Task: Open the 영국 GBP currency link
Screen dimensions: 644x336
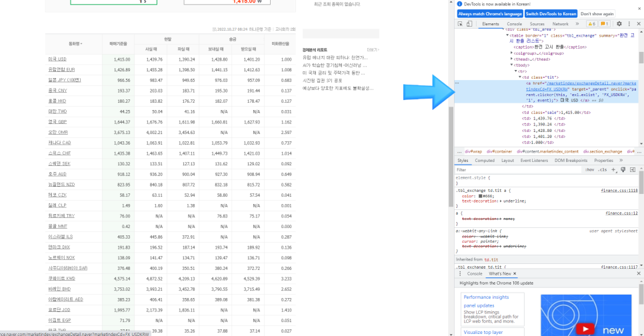Action: pos(57,122)
